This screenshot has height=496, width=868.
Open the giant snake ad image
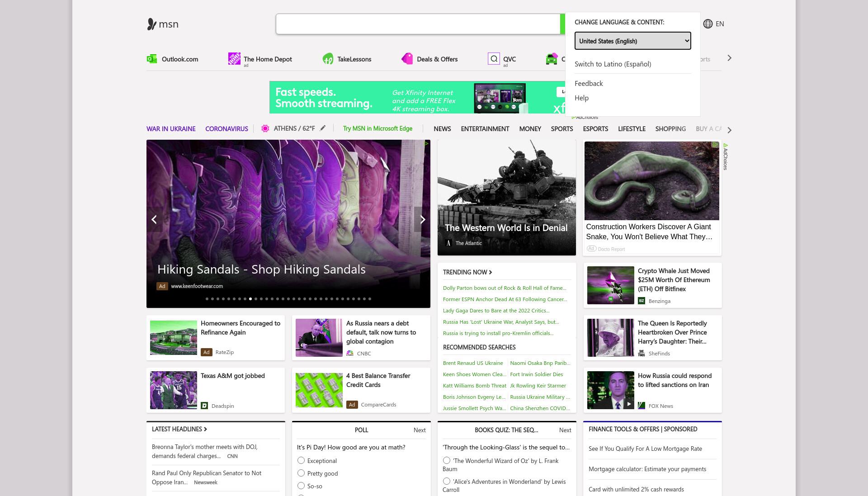[x=651, y=181]
